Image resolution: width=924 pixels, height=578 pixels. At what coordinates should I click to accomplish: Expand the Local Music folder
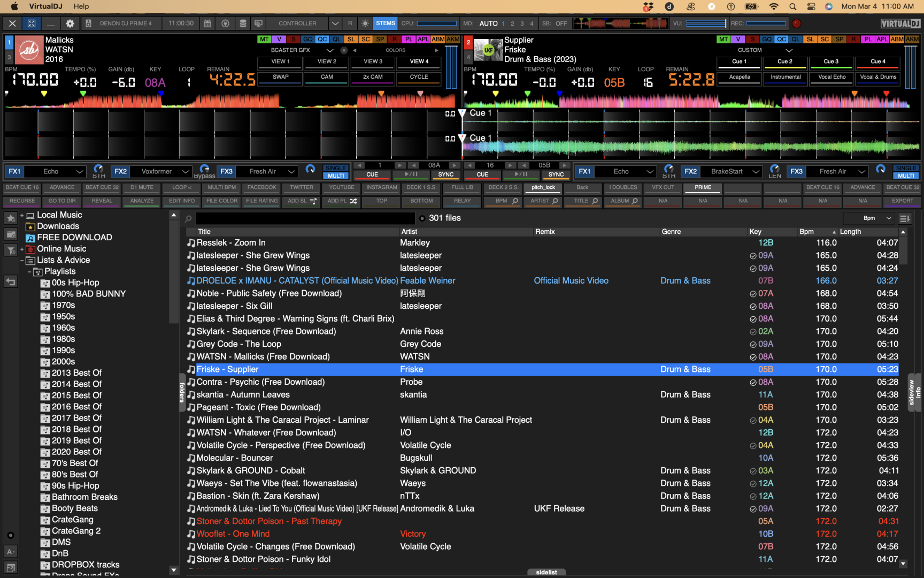[22, 215]
